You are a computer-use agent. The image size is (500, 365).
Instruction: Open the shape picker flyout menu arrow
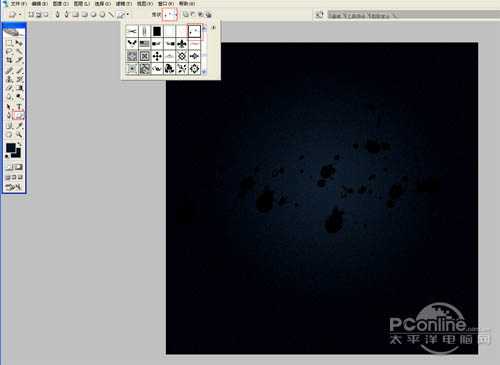(x=213, y=28)
